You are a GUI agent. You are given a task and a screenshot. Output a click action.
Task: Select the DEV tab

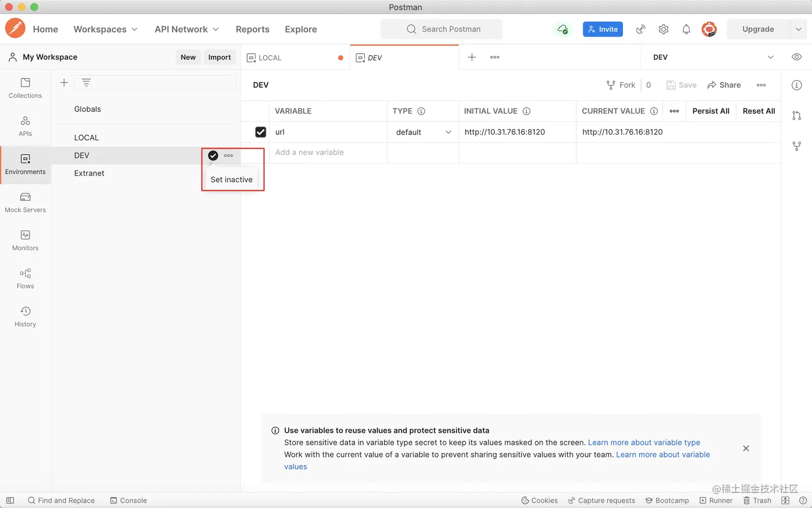[404, 58]
